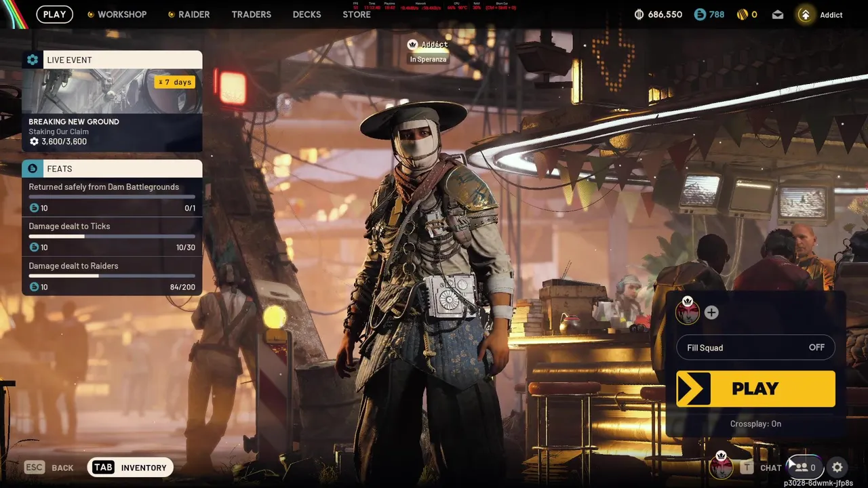Click the reward token icon for Raiders feat
The image size is (868, 488).
tap(34, 287)
